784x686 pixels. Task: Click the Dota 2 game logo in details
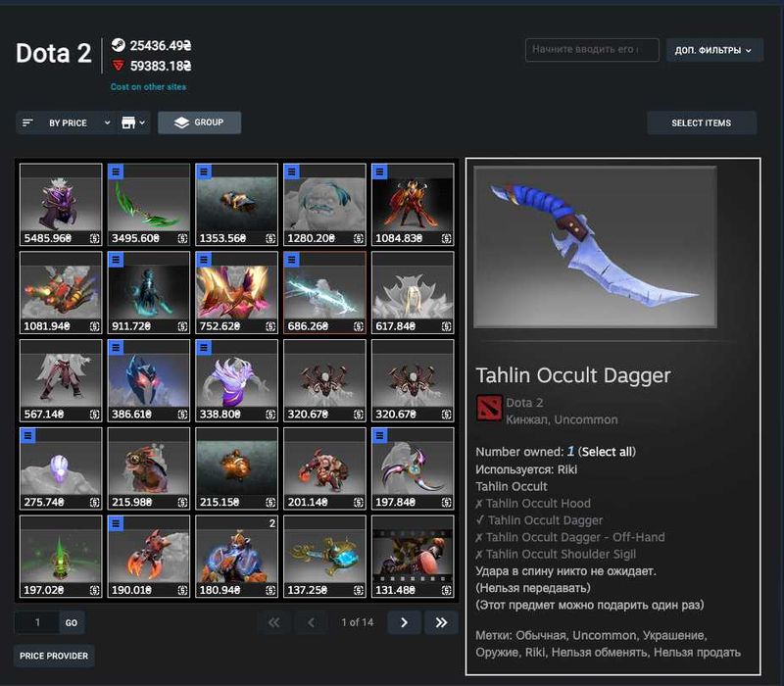pyautogui.click(x=489, y=408)
